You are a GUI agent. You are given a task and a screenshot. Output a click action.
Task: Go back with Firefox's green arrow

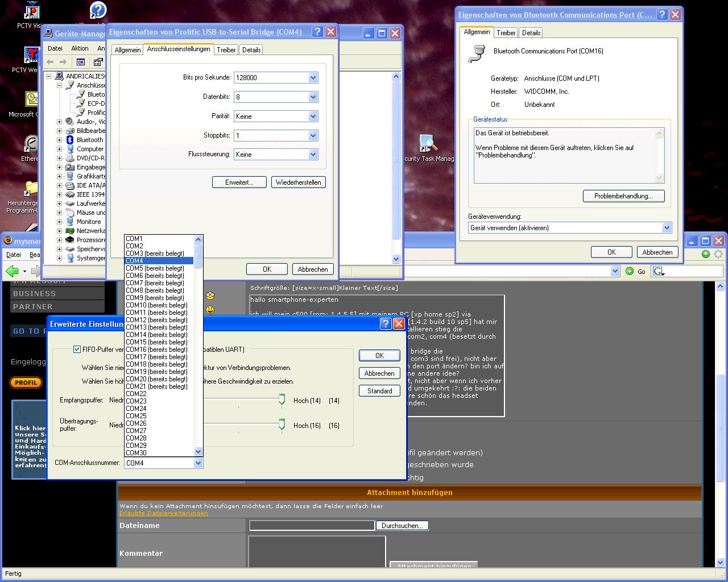pyautogui.click(x=12, y=271)
